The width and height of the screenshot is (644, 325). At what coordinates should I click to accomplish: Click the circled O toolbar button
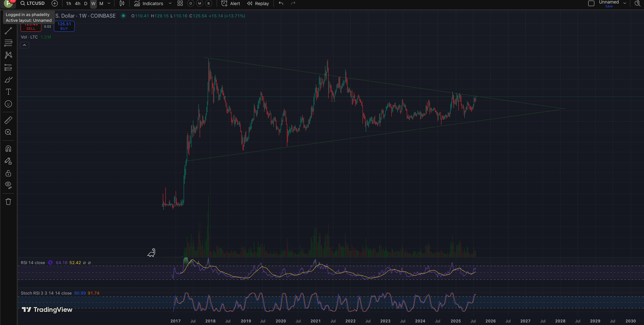point(191,4)
